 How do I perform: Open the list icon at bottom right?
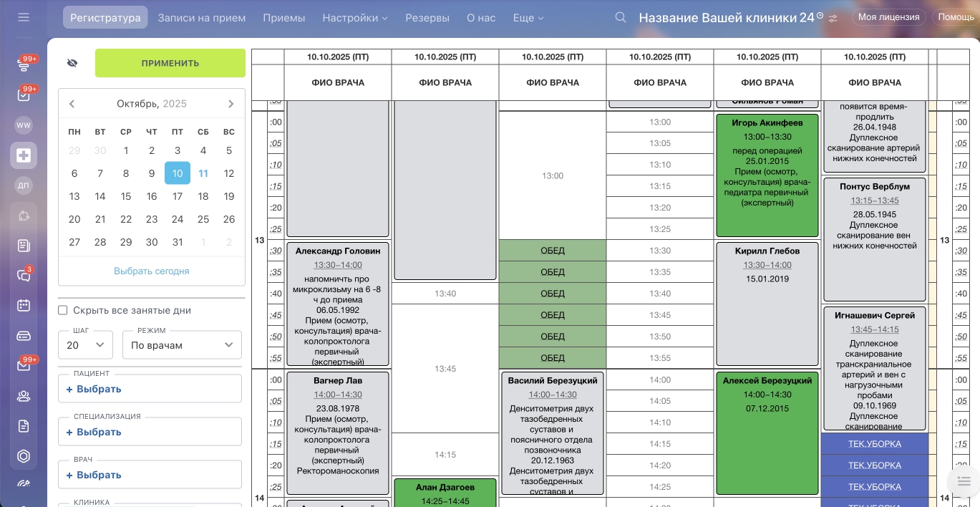coord(964,481)
